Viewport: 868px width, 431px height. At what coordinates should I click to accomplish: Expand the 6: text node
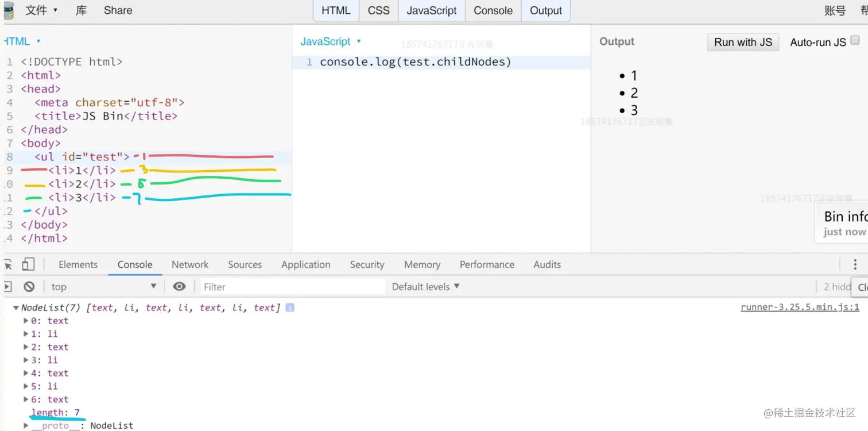[x=26, y=399]
